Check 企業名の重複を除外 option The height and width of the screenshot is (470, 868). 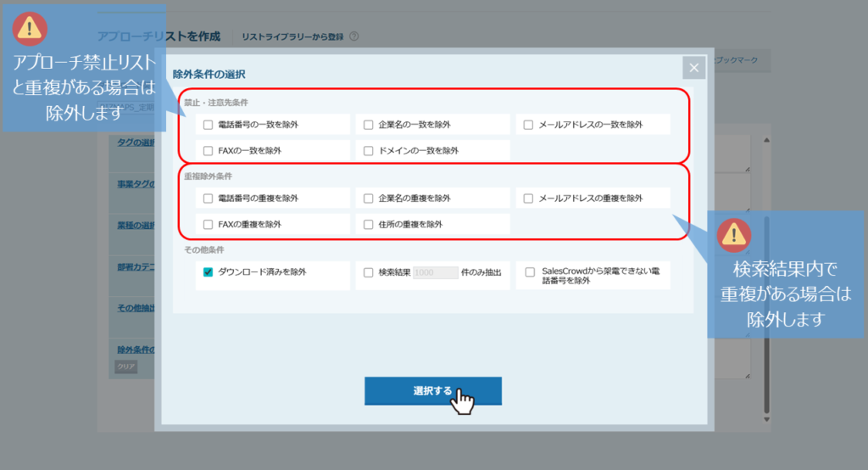[368, 199]
